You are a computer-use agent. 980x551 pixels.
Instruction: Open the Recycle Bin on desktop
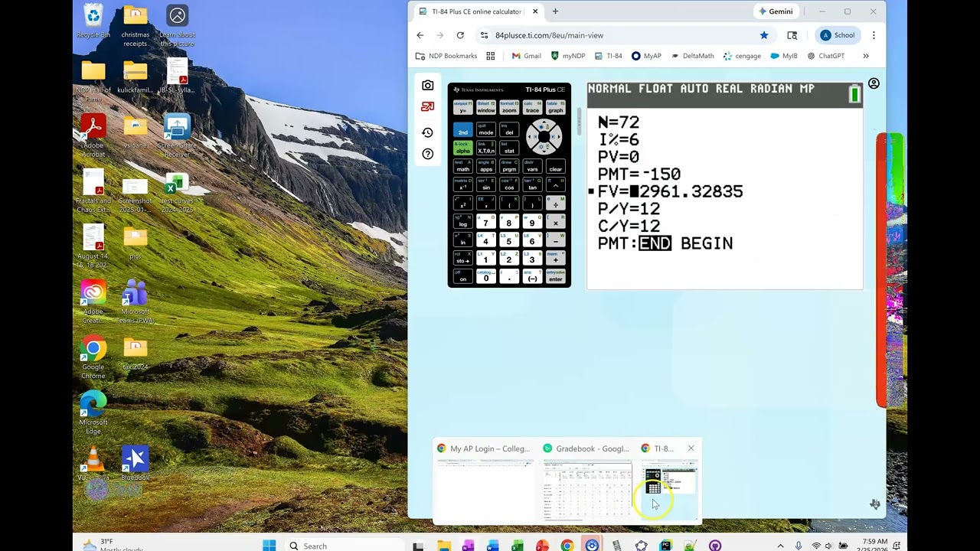coord(93,21)
